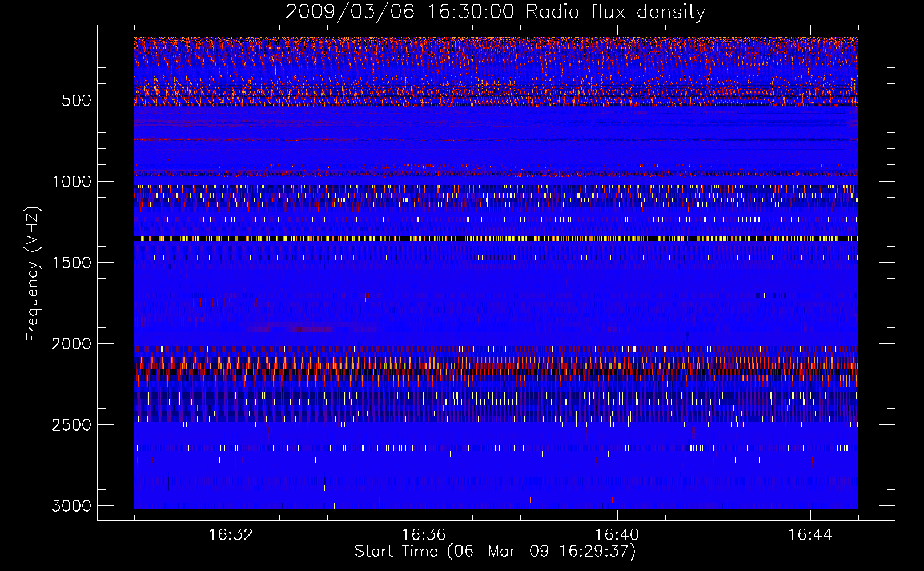924x571 pixels.
Task: Click the plot title '2009/03/06 16:30:00 Radio flux density'
Action: coord(495,12)
